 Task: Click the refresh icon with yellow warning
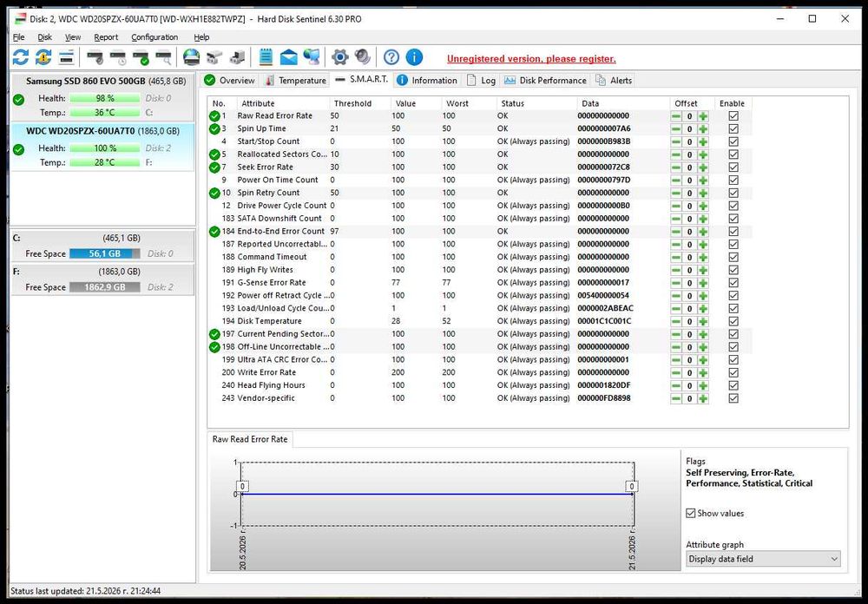pyautogui.click(x=43, y=57)
